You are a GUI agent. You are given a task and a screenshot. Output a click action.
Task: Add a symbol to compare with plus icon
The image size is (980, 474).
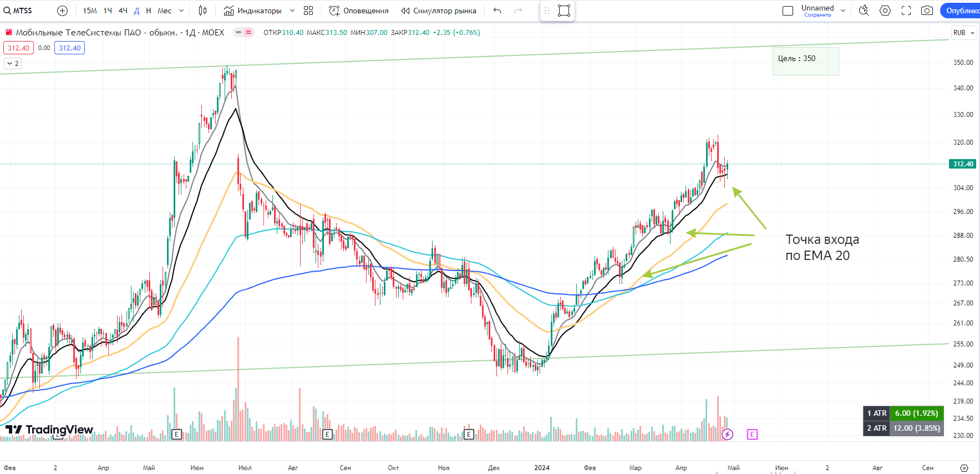[x=63, y=11]
